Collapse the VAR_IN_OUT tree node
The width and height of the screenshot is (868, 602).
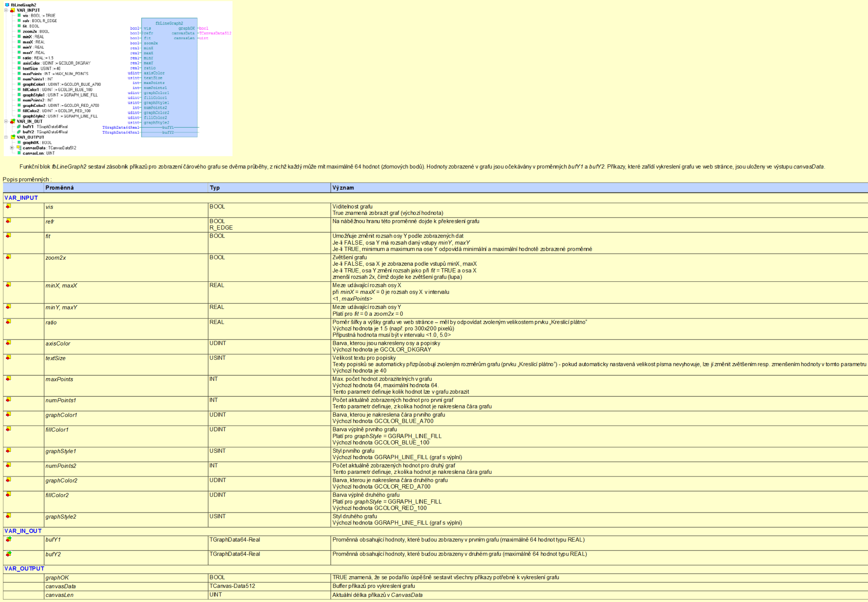[x=6, y=121]
